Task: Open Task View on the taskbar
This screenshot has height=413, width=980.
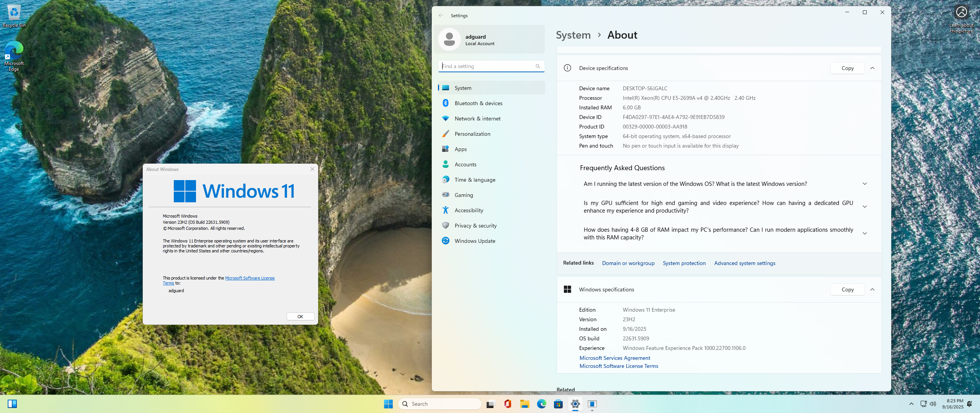Action: 491,404
